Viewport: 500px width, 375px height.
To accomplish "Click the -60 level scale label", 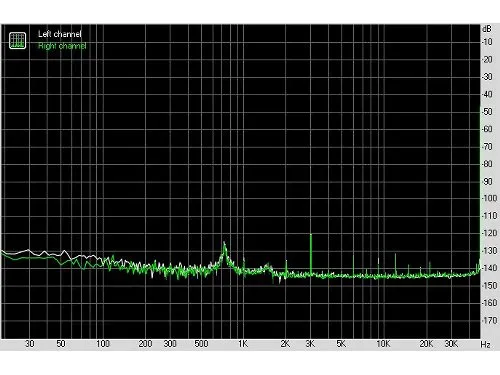I will point(487,129).
